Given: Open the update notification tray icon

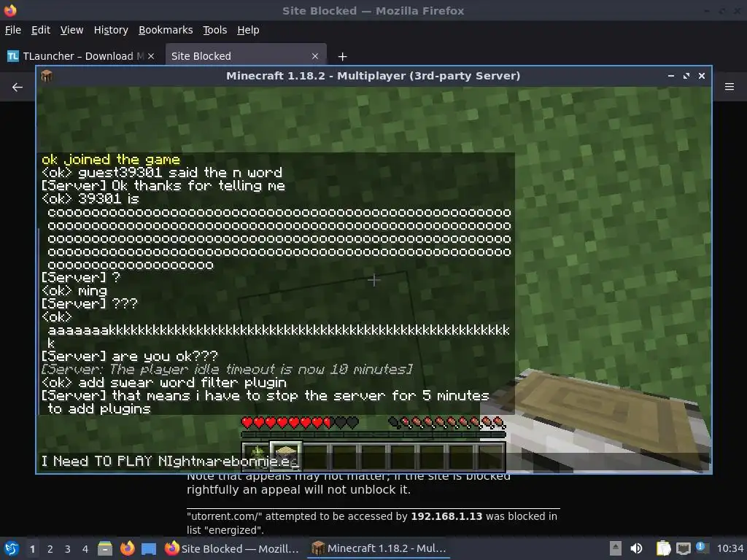Looking at the screenshot, I should (x=702, y=548).
